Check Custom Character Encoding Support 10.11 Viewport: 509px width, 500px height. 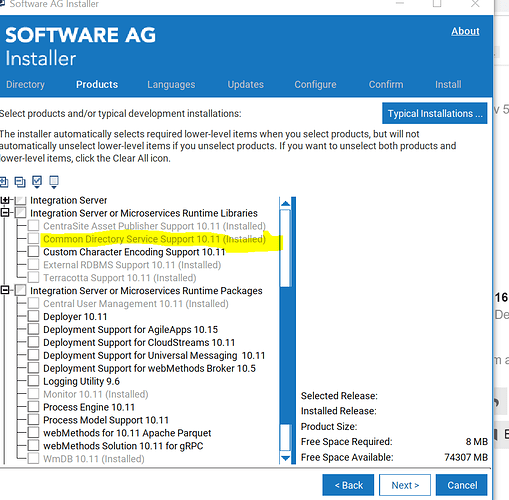pos(33,252)
